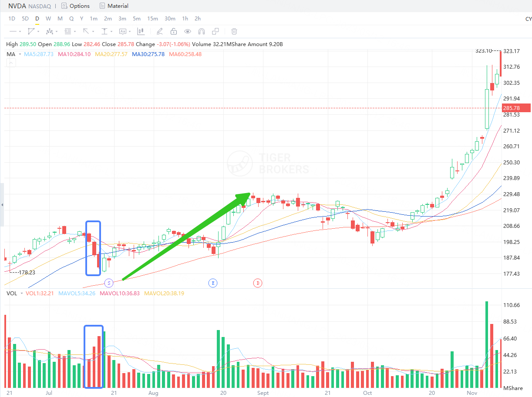Viewport: 532px width, 397px height.
Task: Switch to the 2m timeframe
Action: (x=108, y=18)
